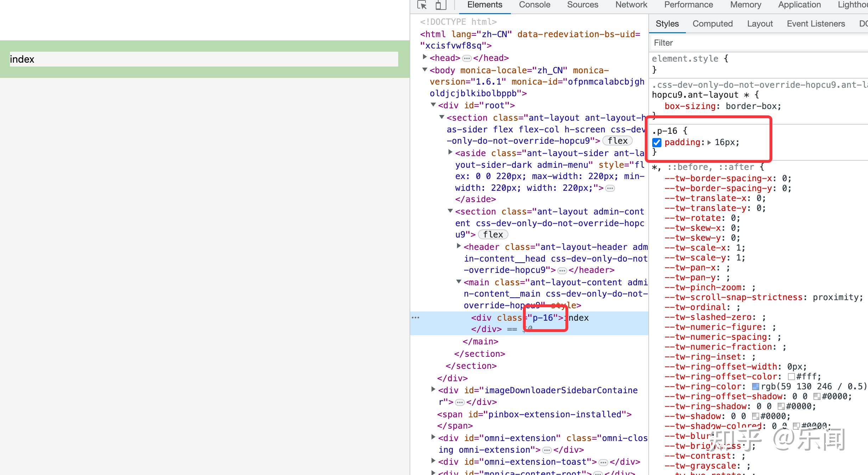Expand the padding shorthand triangle
Screen dimensions: 868x475
tap(709, 143)
